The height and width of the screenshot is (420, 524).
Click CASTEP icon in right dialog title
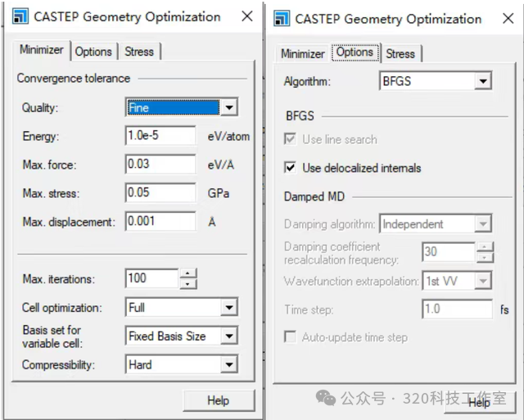pyautogui.click(x=282, y=18)
